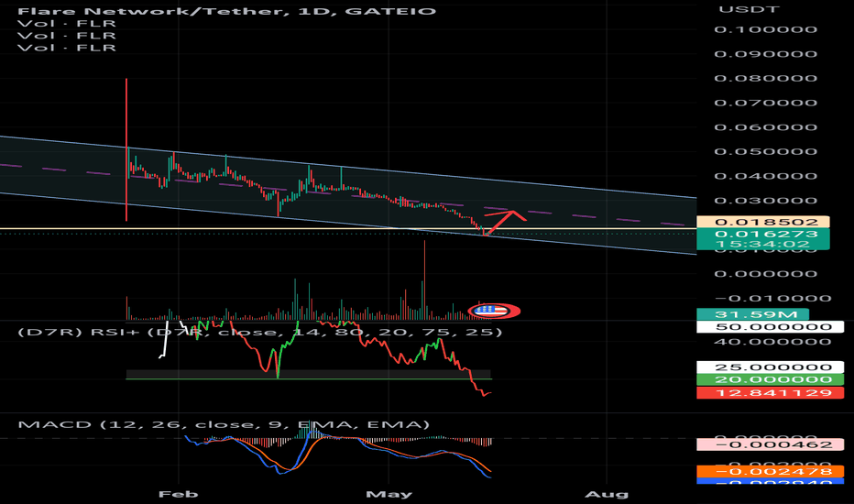Viewport: 854px width, 504px height.
Task: Click the 0.030000 price axis label
Action: click(x=766, y=201)
